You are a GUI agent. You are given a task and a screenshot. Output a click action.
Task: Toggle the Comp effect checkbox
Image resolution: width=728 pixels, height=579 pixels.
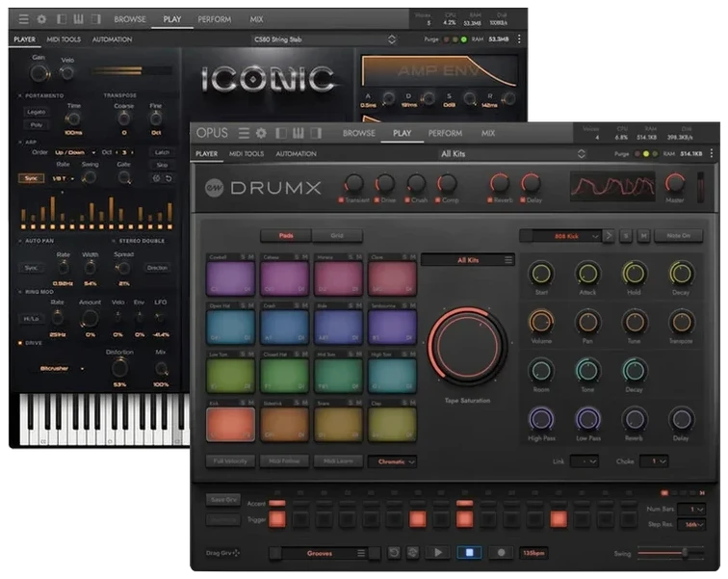[x=438, y=200]
